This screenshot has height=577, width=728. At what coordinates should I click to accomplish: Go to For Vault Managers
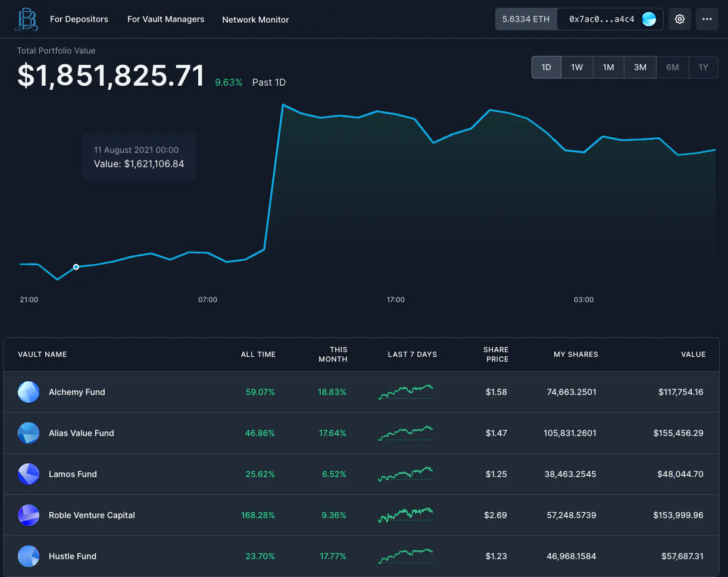coord(165,19)
